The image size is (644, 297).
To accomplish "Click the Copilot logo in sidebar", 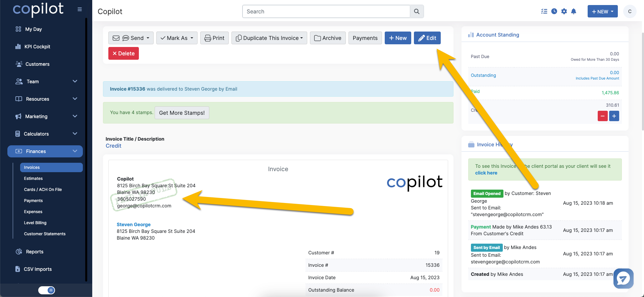I will point(38,9).
